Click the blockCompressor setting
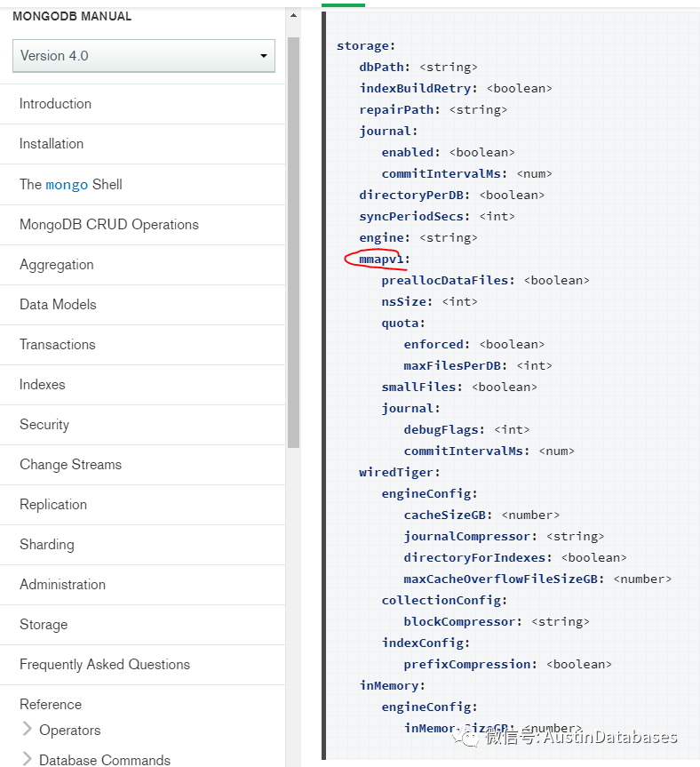Screen dimensions: 700x767 click(463, 622)
